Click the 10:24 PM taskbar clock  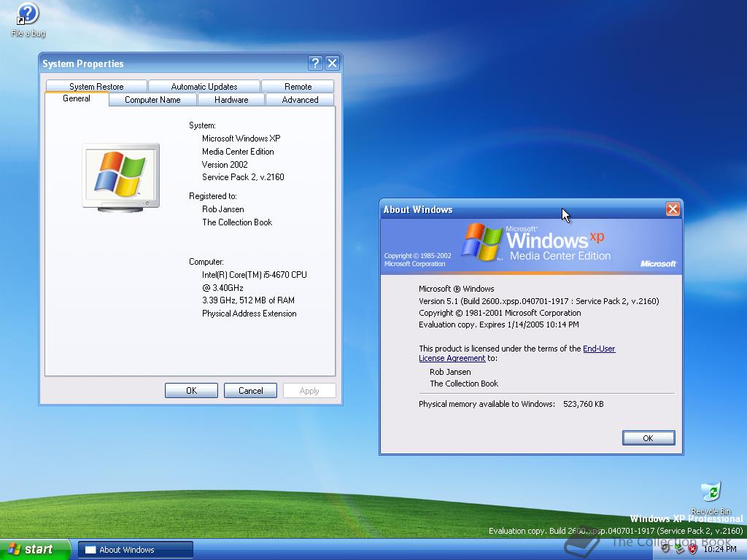tap(719, 549)
